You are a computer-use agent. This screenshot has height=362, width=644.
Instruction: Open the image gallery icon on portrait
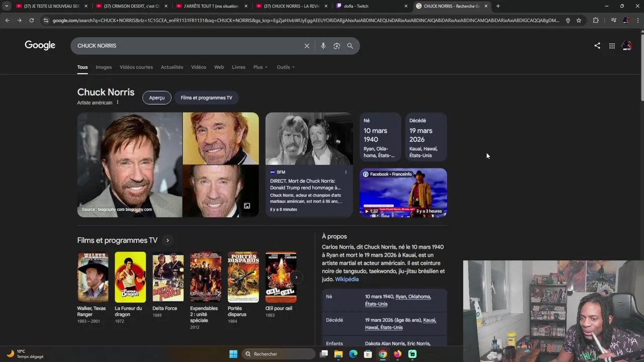coord(247,206)
